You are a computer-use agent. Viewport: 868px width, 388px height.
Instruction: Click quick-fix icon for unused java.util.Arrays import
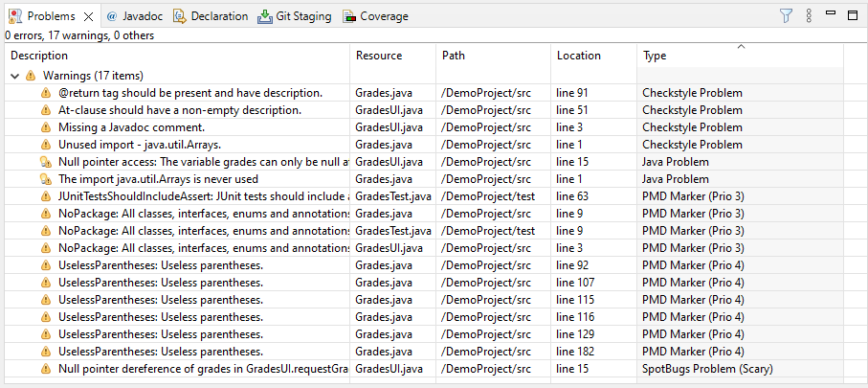tap(46, 179)
